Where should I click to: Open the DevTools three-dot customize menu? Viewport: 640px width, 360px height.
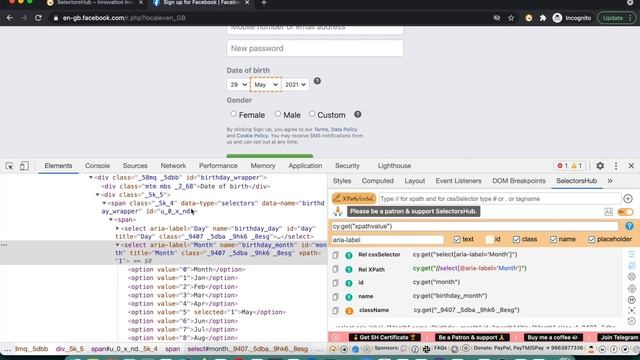616,166
